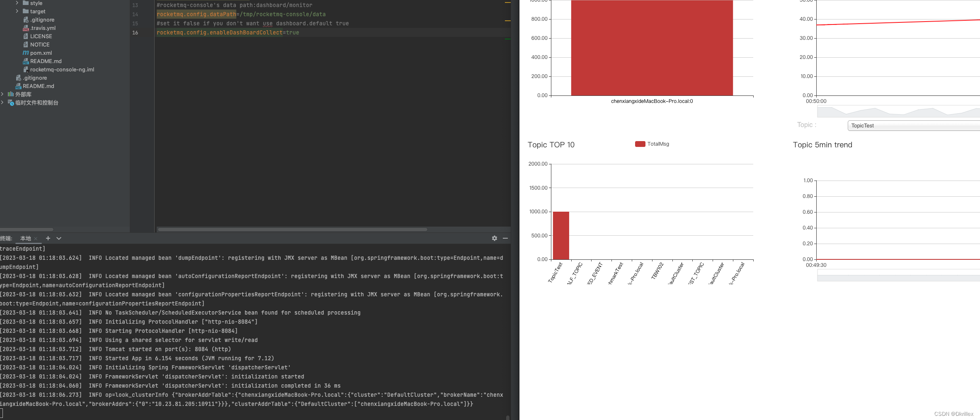This screenshot has width=980, height=420.
Task: Click the project tree horizontal scrollbar
Action: (27, 230)
